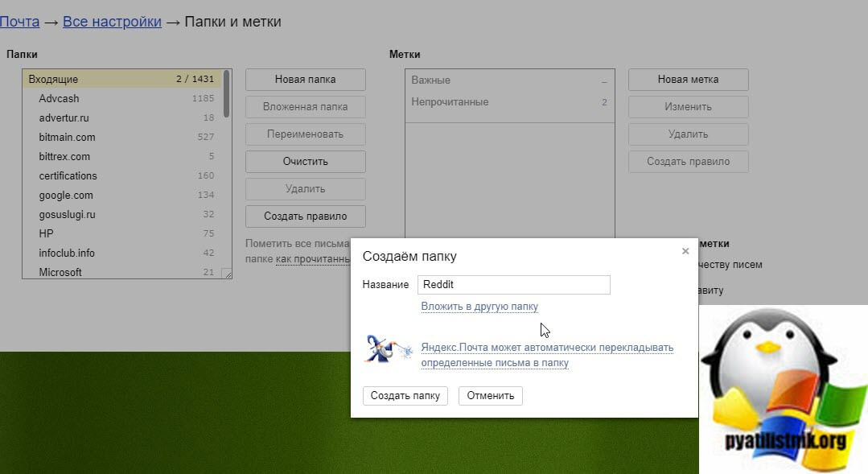Close the Создаём папку dialog with X

tap(685, 251)
